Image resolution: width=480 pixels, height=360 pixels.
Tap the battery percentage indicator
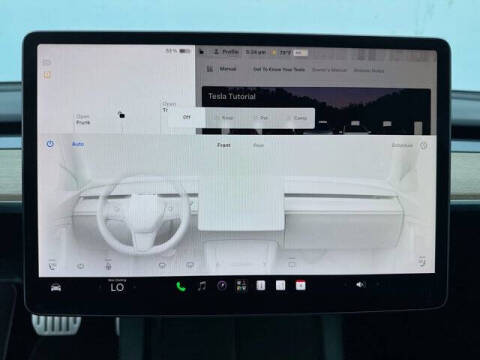point(178,51)
